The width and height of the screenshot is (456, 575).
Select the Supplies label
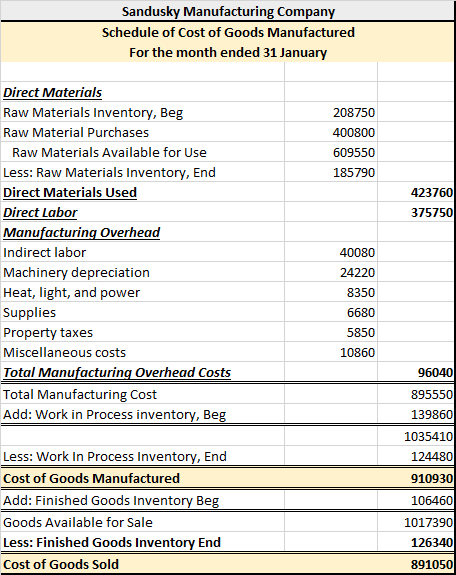(x=29, y=312)
